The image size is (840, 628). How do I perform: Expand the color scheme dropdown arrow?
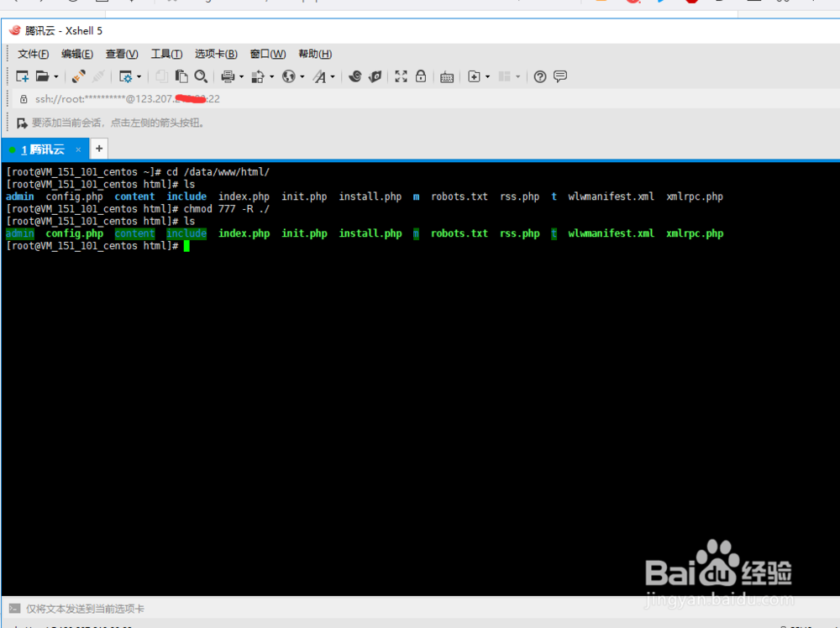[x=271, y=77]
